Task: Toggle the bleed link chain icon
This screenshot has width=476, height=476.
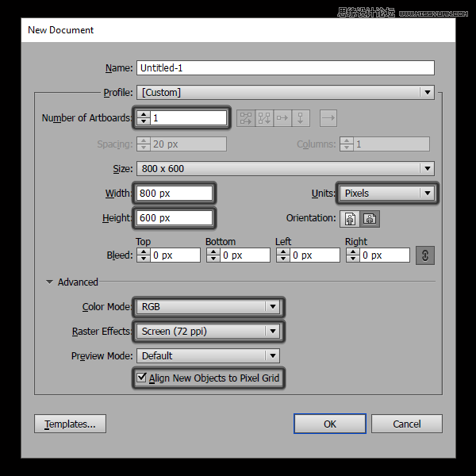Action: [424, 255]
